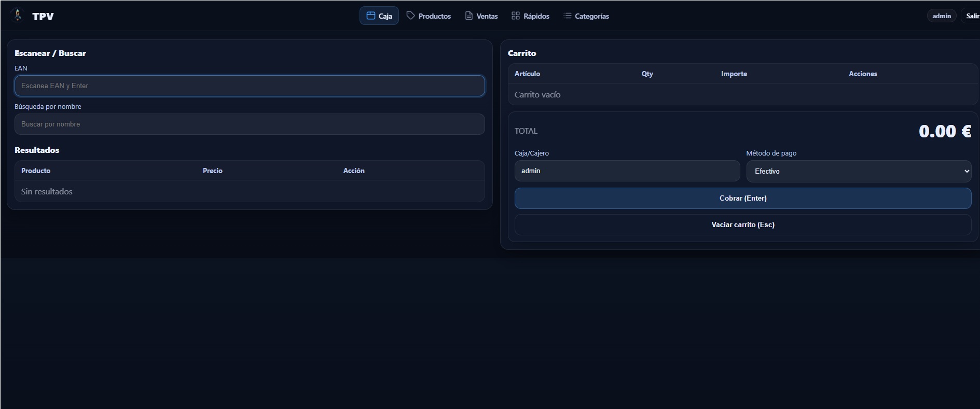Open the Rápidos tab
This screenshot has height=409, width=980.
pyautogui.click(x=530, y=16)
